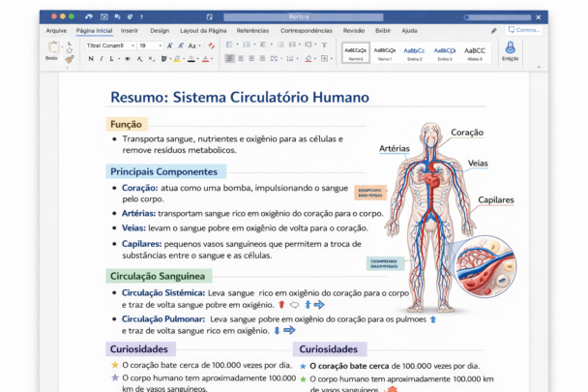Open the dictation microphone icon
This screenshot has height=392, width=588.
(510, 46)
